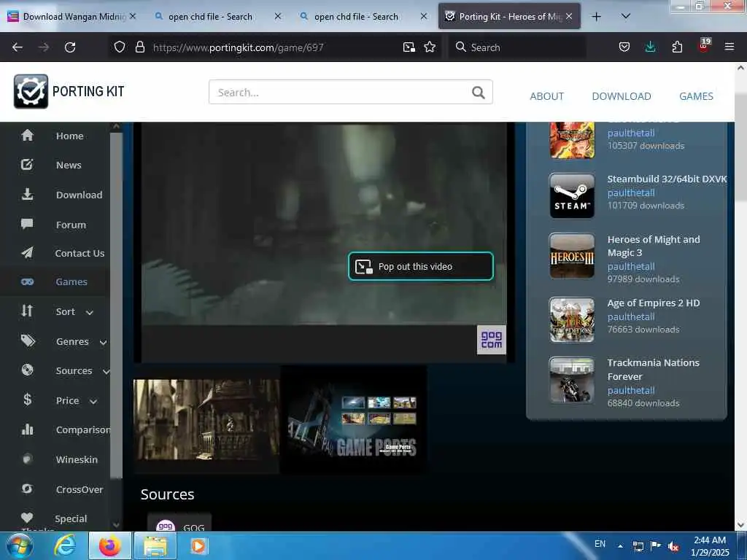Expand the Genres dropdown chevron
Screen dimensions: 747x560
[x=103, y=343]
